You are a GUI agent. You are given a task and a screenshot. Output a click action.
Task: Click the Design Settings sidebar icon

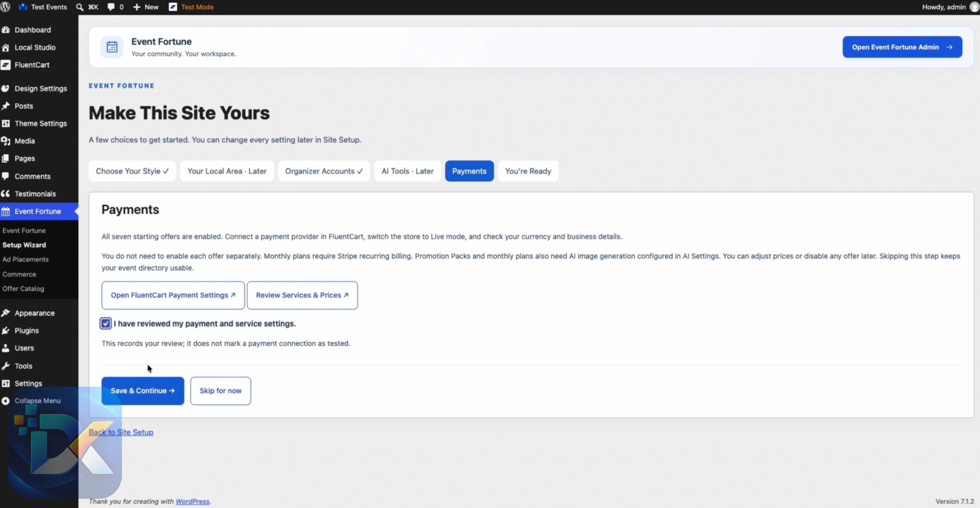[6, 88]
